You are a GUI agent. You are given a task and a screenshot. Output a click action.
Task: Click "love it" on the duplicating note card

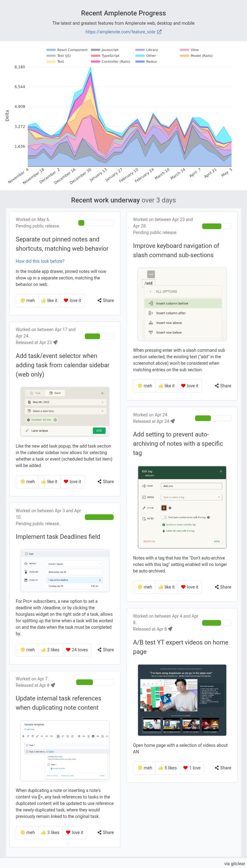coord(74,832)
